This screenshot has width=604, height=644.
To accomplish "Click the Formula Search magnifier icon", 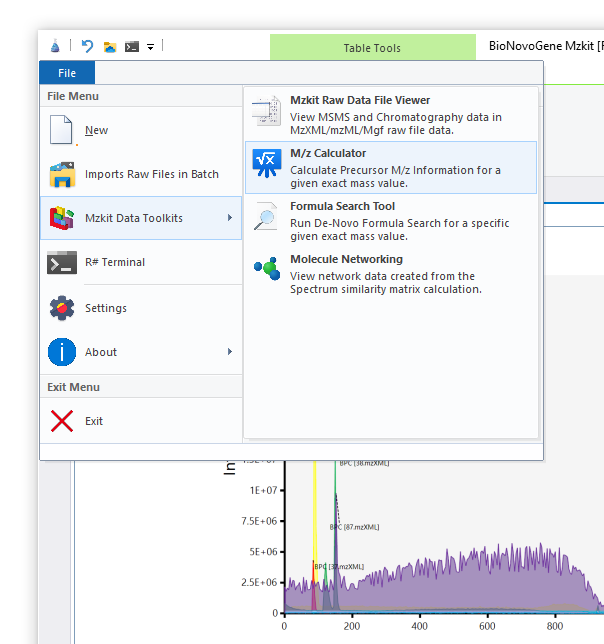I will click(x=266, y=216).
